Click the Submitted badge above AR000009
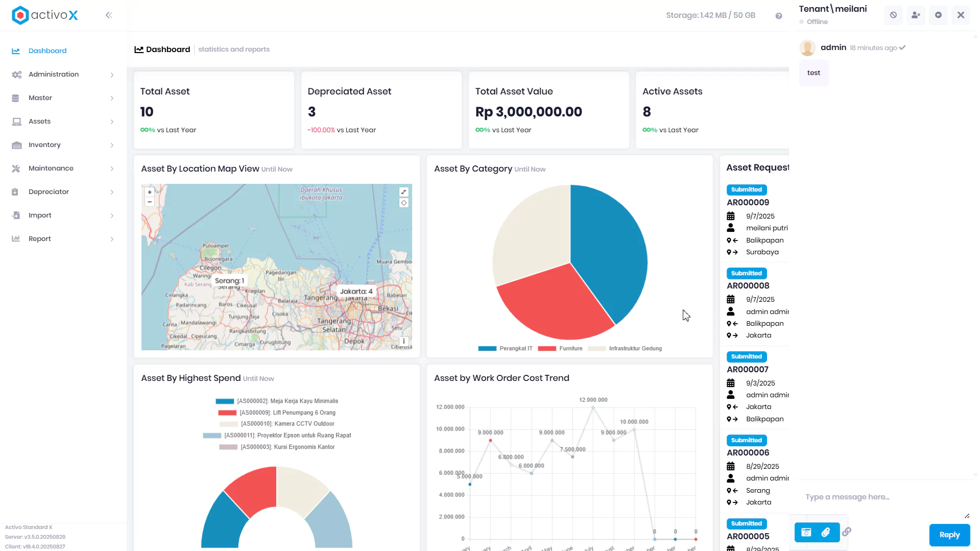 point(746,189)
